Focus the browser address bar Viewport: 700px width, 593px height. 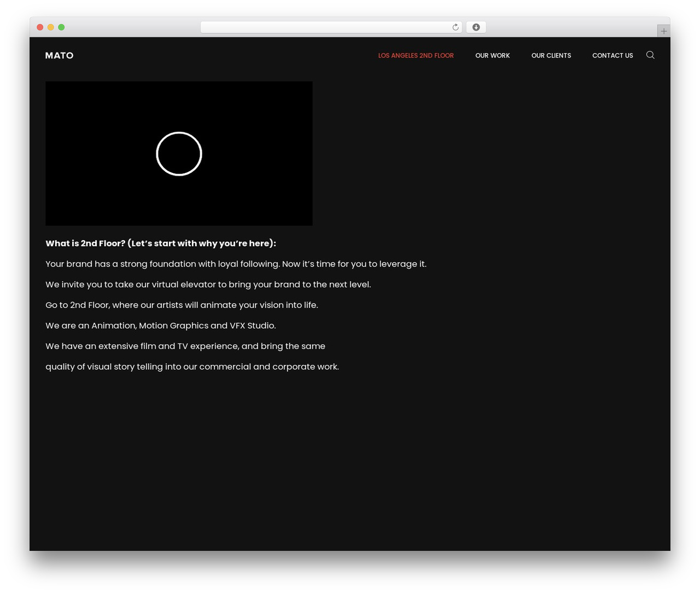(331, 27)
